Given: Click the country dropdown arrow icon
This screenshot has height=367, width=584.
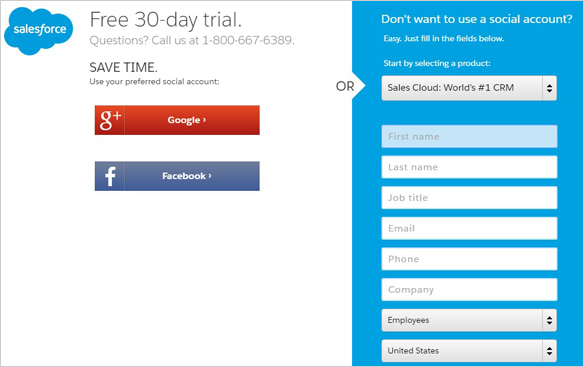Looking at the screenshot, I should (x=549, y=351).
